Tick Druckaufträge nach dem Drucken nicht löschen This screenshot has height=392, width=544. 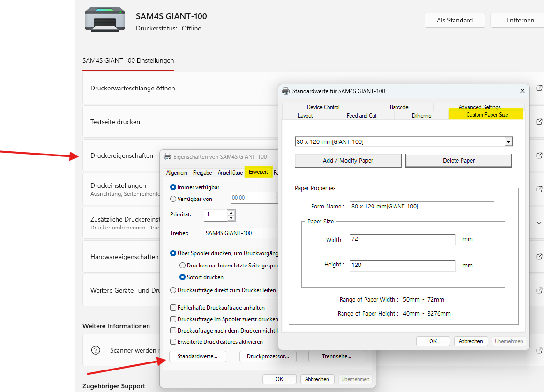tap(173, 331)
